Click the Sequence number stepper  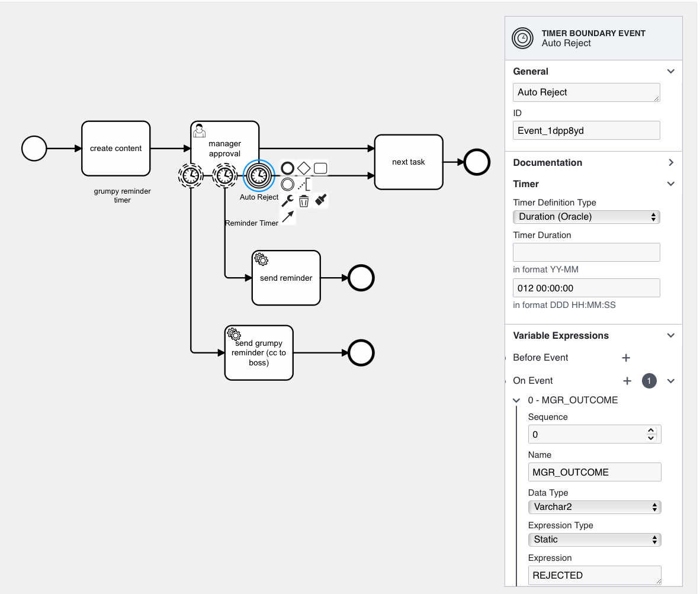click(651, 434)
